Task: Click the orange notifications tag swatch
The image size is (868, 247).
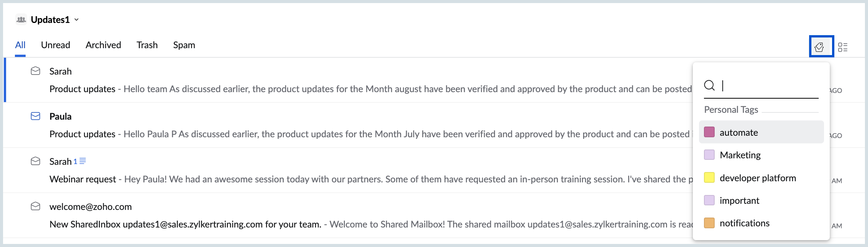Action: [x=709, y=223]
